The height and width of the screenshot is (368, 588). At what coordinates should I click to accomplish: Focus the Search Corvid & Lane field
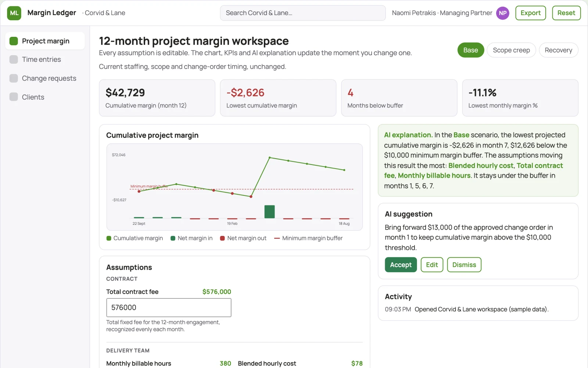[303, 13]
